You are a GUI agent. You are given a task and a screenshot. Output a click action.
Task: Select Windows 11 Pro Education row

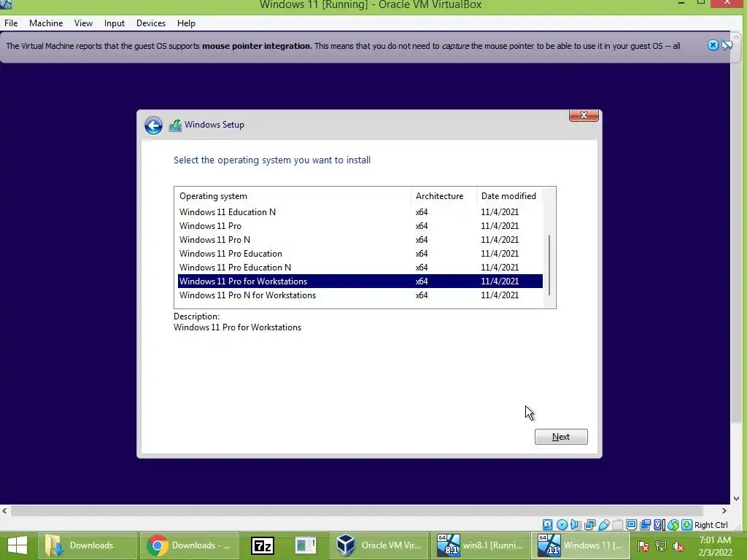tap(360, 253)
